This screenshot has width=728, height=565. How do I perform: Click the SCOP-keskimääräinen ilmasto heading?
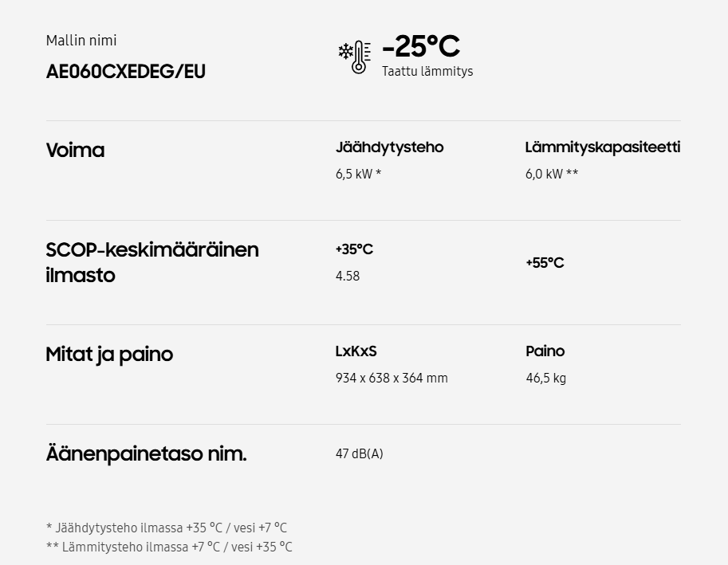pyautogui.click(x=152, y=262)
